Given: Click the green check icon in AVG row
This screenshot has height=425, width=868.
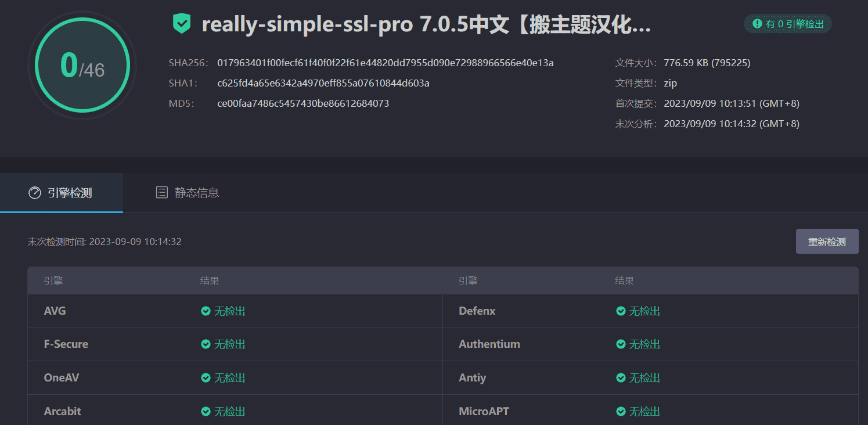Looking at the screenshot, I should pos(206,311).
